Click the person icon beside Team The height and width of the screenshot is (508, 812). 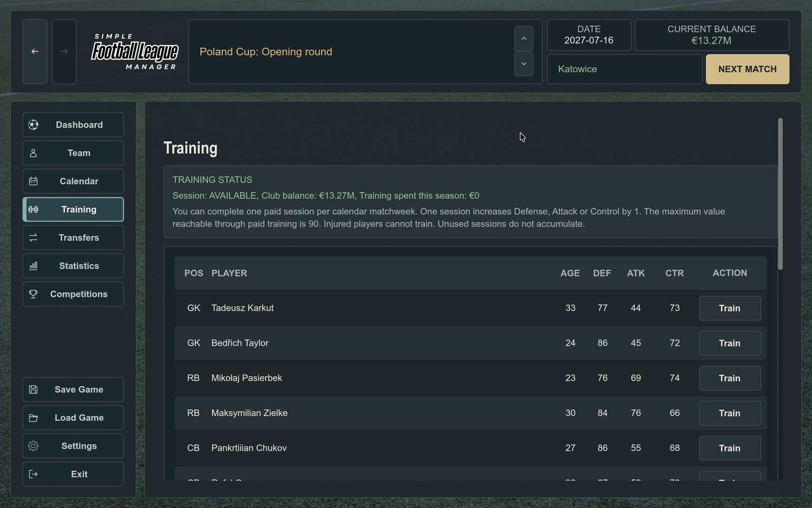pyautogui.click(x=33, y=153)
